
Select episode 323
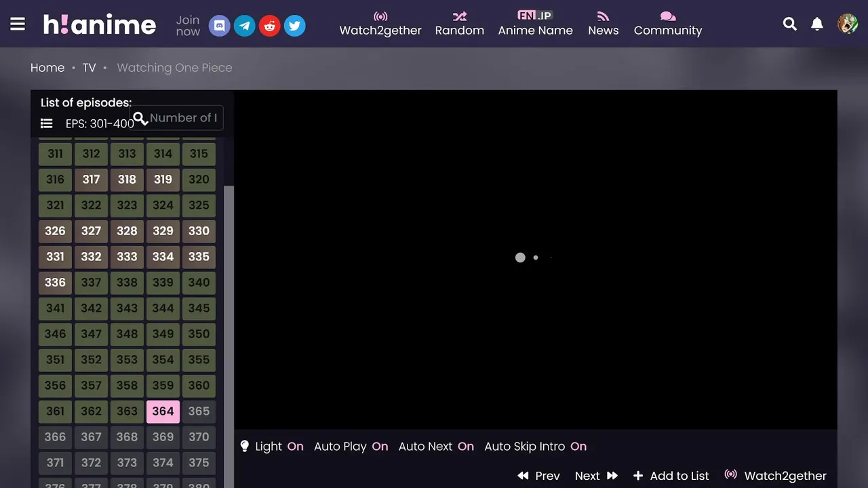(x=127, y=205)
